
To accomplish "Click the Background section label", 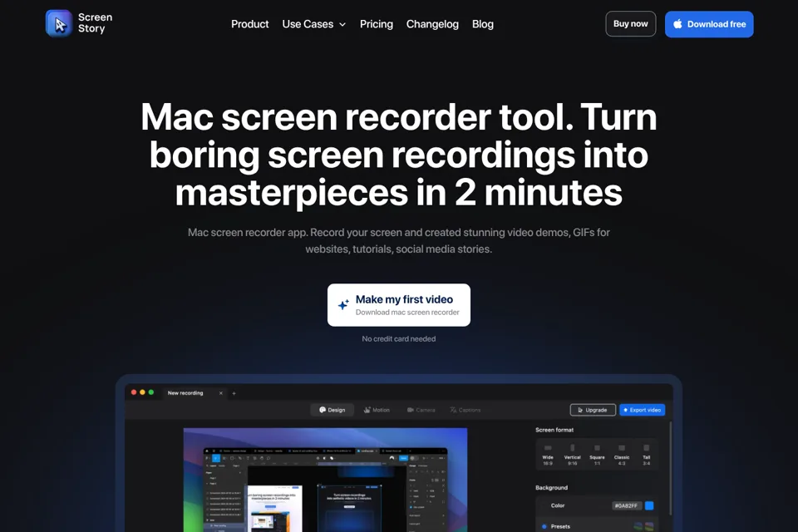I will [551, 488].
